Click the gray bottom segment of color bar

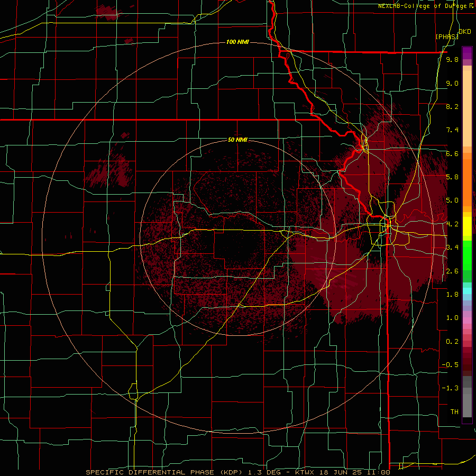tap(467, 404)
